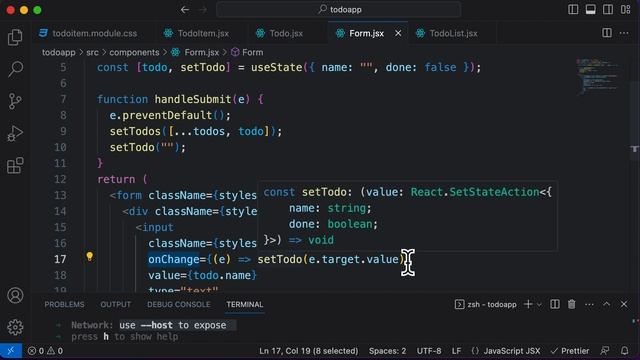The width and height of the screenshot is (640, 360).
Task: Open the Extensions view
Action: [x=15, y=166]
